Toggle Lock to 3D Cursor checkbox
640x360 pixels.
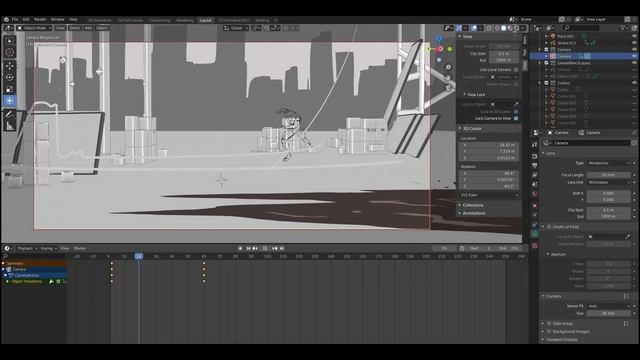(x=516, y=111)
